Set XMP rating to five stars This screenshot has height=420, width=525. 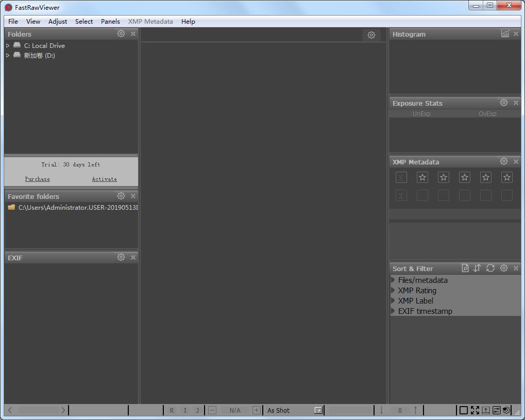click(506, 177)
